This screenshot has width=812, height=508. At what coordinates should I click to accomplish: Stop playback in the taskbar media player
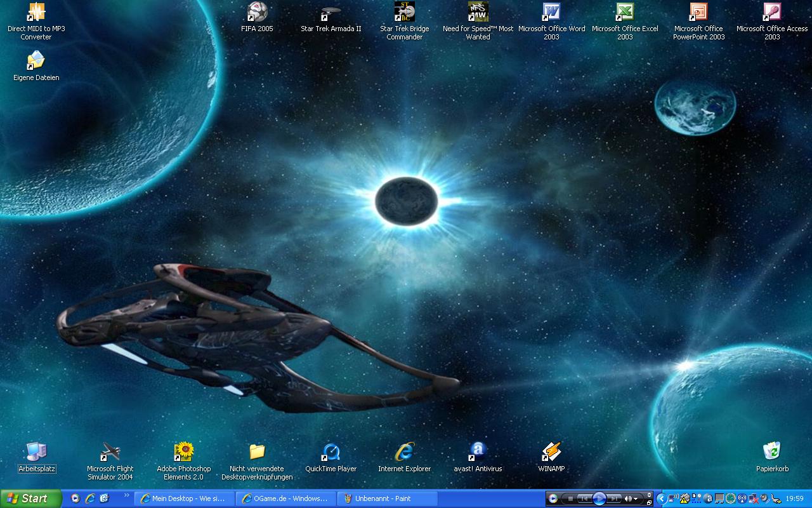click(570, 499)
